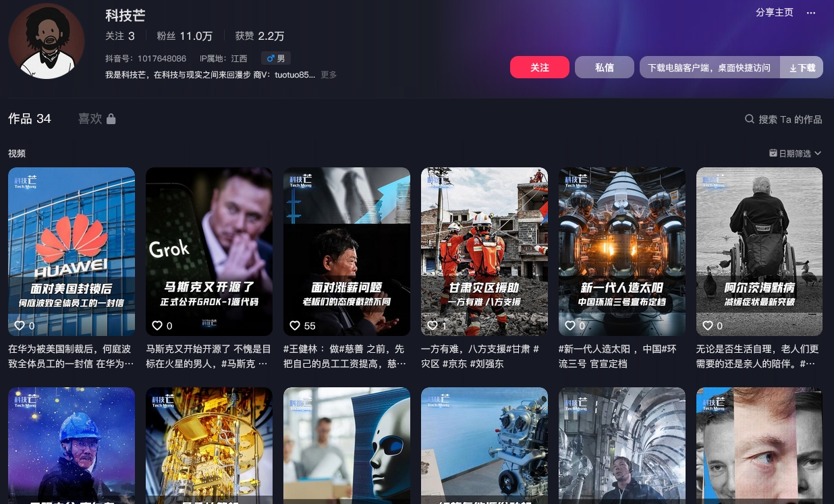This screenshot has width=834, height=504.
Task: Open the 新一代人造太阳 video thumbnail
Action: click(622, 252)
